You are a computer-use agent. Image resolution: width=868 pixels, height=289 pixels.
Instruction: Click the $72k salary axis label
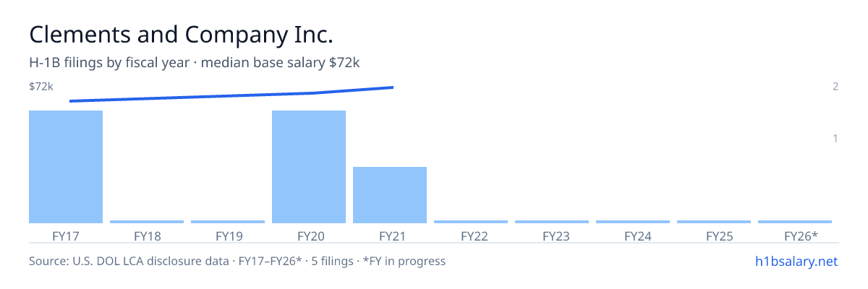(x=41, y=87)
